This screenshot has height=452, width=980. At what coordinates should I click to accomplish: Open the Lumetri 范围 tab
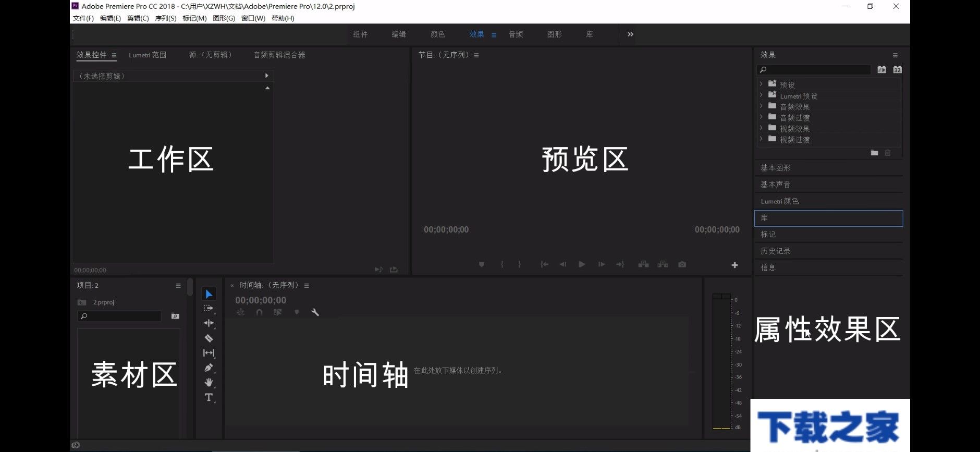(x=148, y=55)
